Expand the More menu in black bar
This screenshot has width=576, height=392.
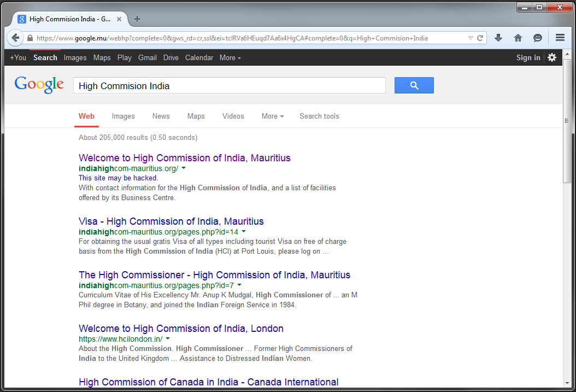230,58
